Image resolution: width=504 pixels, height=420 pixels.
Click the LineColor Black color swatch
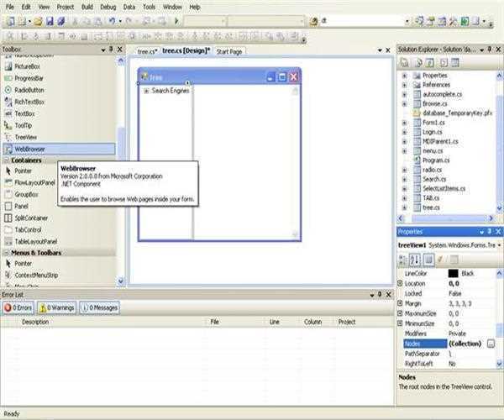click(454, 274)
